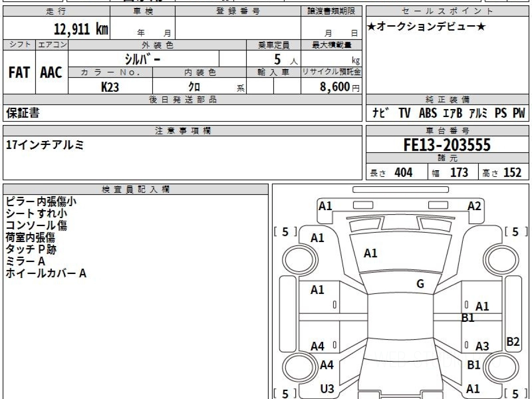Viewport: 532px width, 399px height.
Task: Select the seating capacity 5 人
Action: 286,59
